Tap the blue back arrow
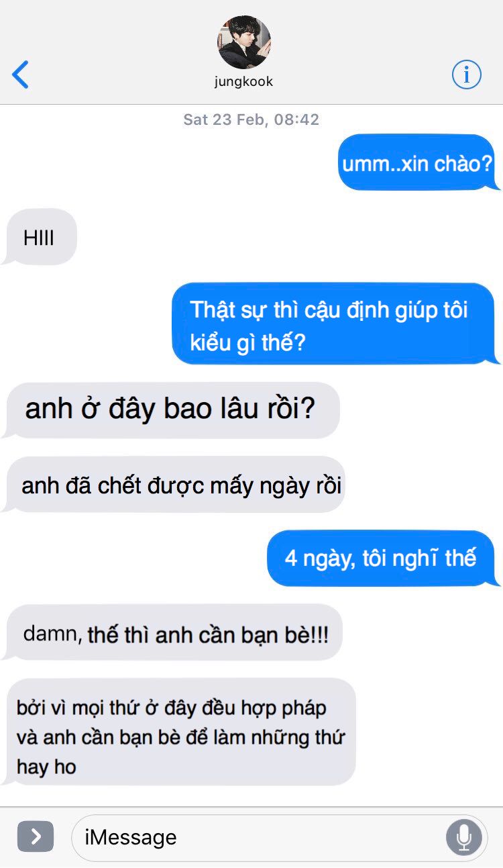Viewport: 503px width, 868px height. [21, 75]
